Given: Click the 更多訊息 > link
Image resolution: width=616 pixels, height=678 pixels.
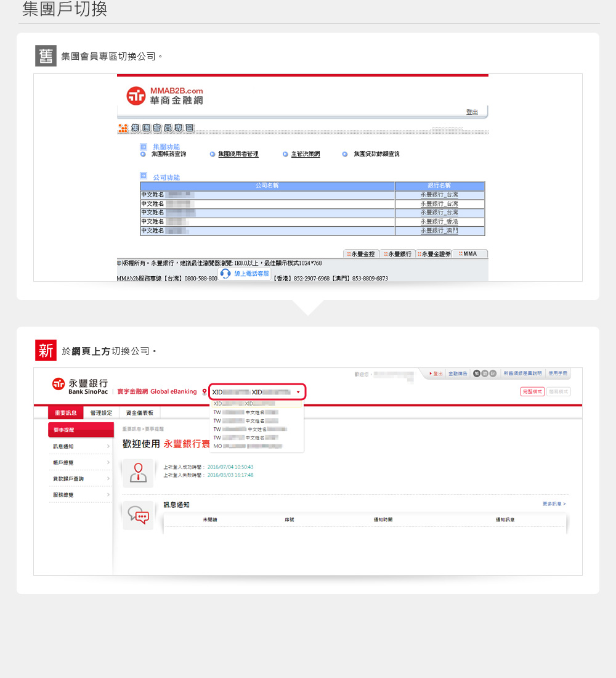Looking at the screenshot, I should (554, 504).
